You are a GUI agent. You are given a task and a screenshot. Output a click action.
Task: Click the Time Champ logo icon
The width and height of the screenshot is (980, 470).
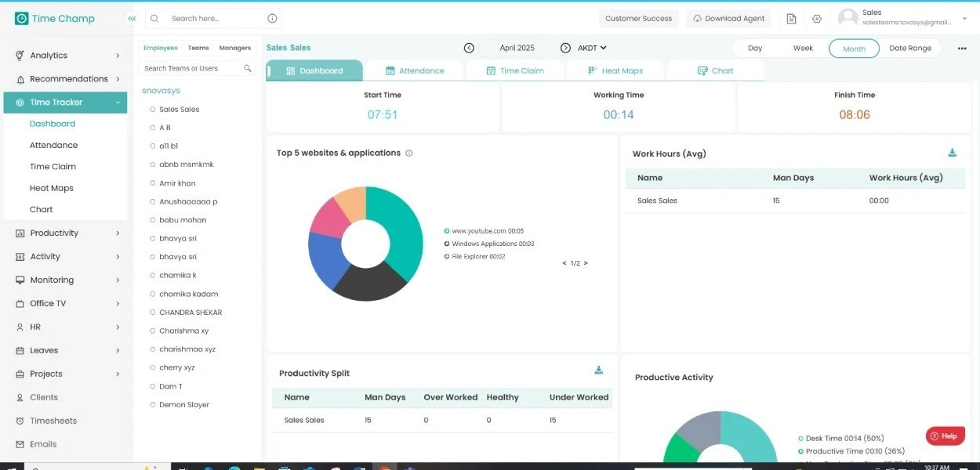22,18
